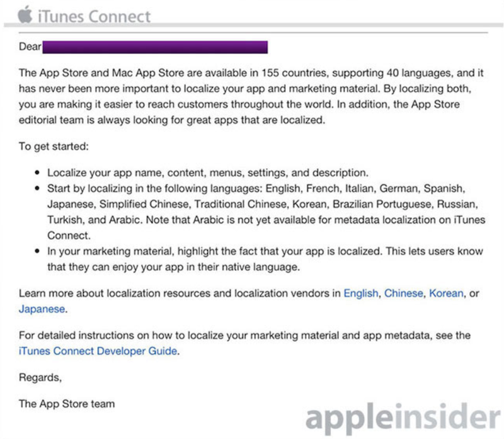Open the Korean localization resources link
The image size is (504, 439).
(x=446, y=294)
